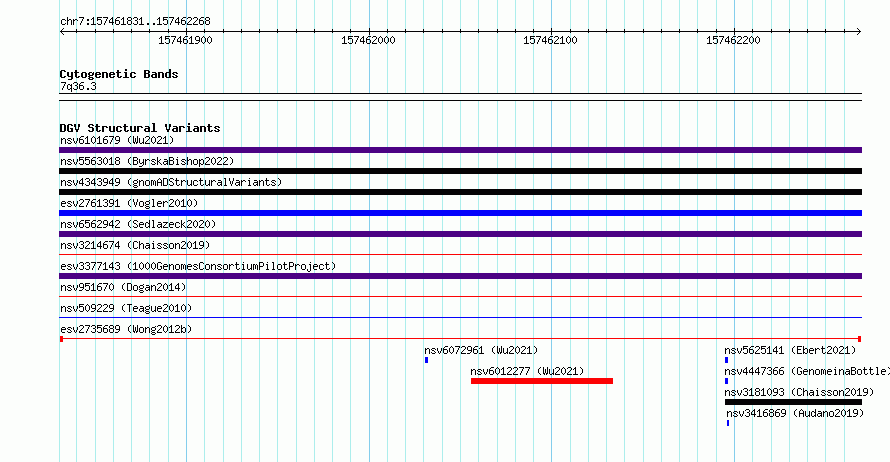
Task: Select nsv3214674 (Chaisson2019) label
Action: 135,245
